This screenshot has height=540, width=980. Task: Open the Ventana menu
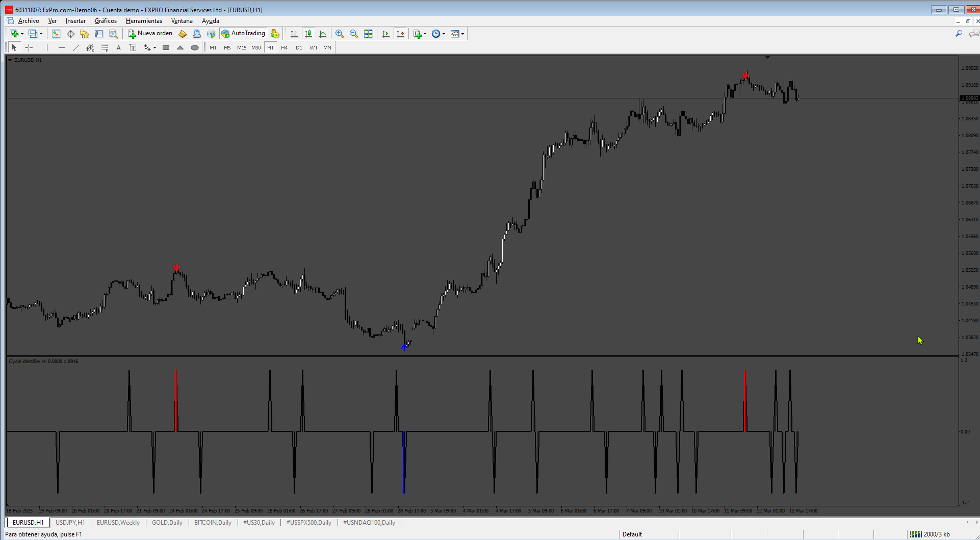pyautogui.click(x=182, y=21)
